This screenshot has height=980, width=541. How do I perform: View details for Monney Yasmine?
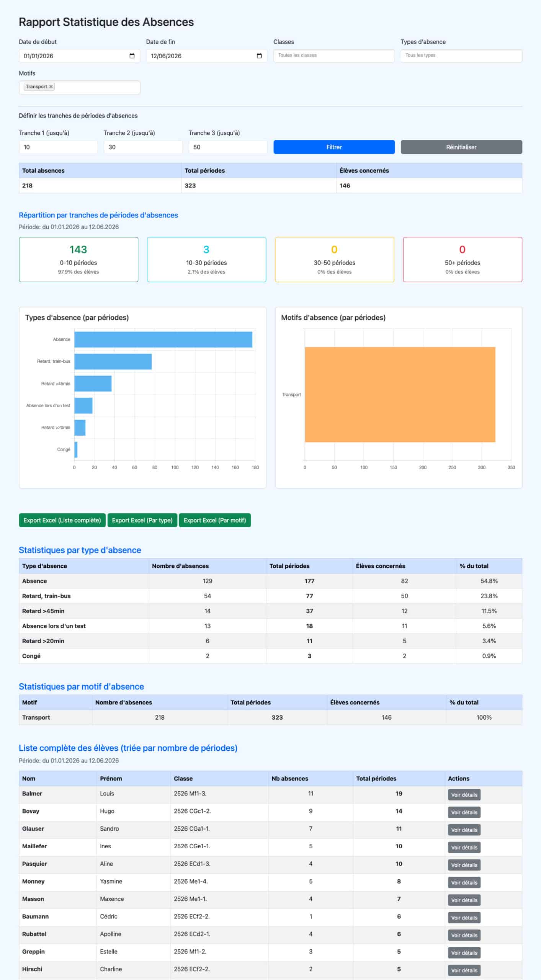tap(464, 883)
